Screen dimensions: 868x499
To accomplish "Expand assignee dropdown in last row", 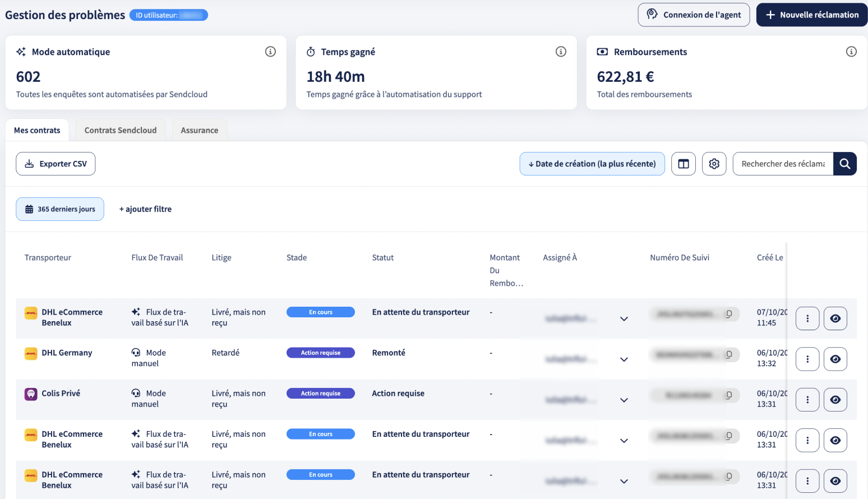I will (x=624, y=482).
